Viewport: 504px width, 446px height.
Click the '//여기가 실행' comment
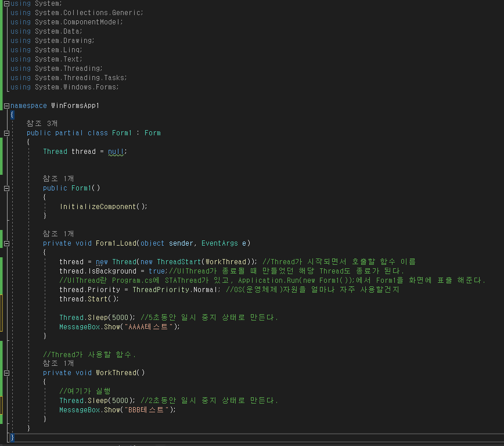pyautogui.click(x=85, y=391)
